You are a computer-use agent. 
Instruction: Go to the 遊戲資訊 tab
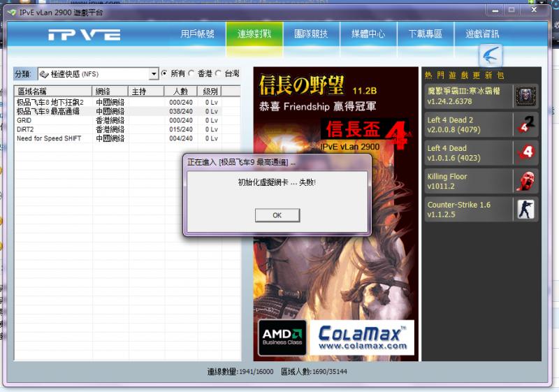coord(482,34)
